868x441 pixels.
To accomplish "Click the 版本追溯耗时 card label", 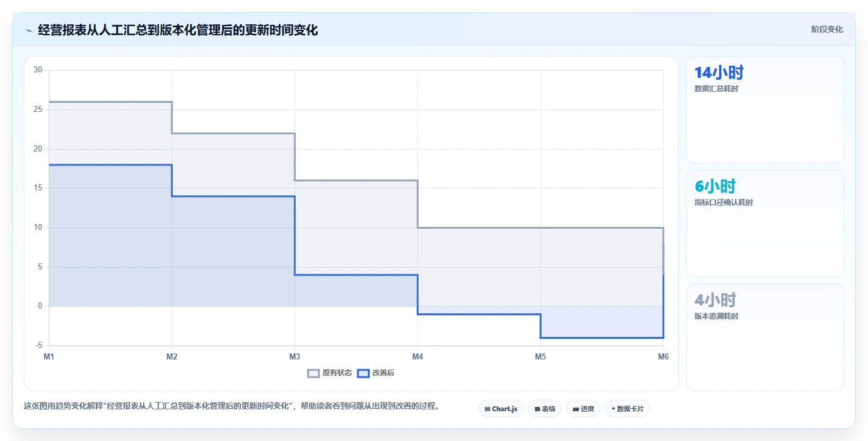I will [716, 316].
